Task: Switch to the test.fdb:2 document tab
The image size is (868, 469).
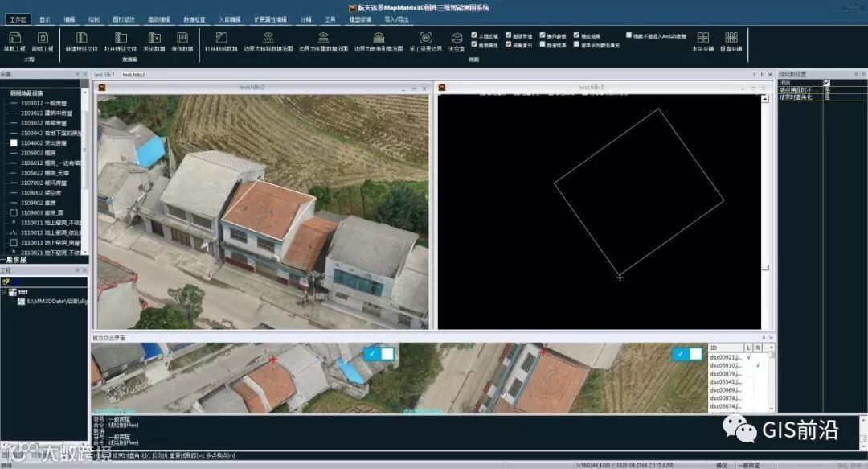Action: click(133, 74)
